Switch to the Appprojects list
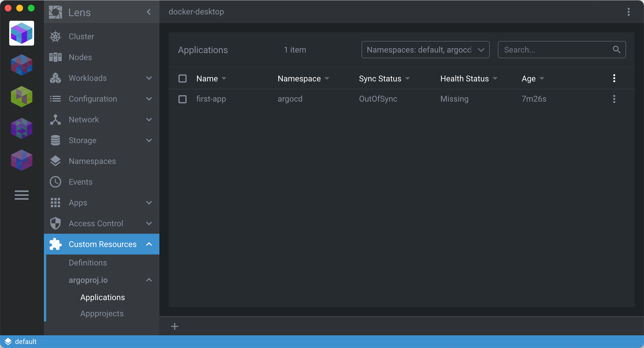Image resolution: width=644 pixels, height=348 pixels. [102, 313]
